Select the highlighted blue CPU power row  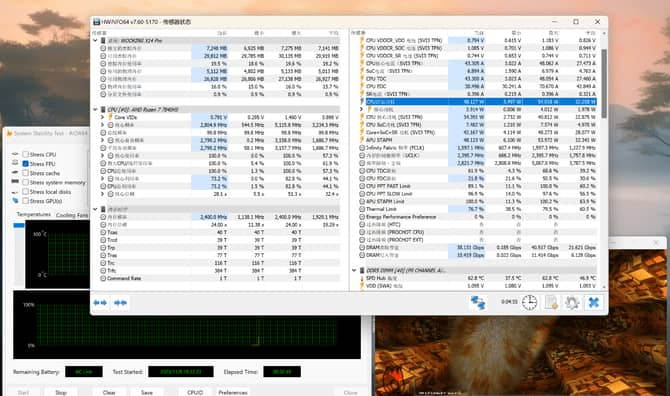pyautogui.click(x=477, y=102)
